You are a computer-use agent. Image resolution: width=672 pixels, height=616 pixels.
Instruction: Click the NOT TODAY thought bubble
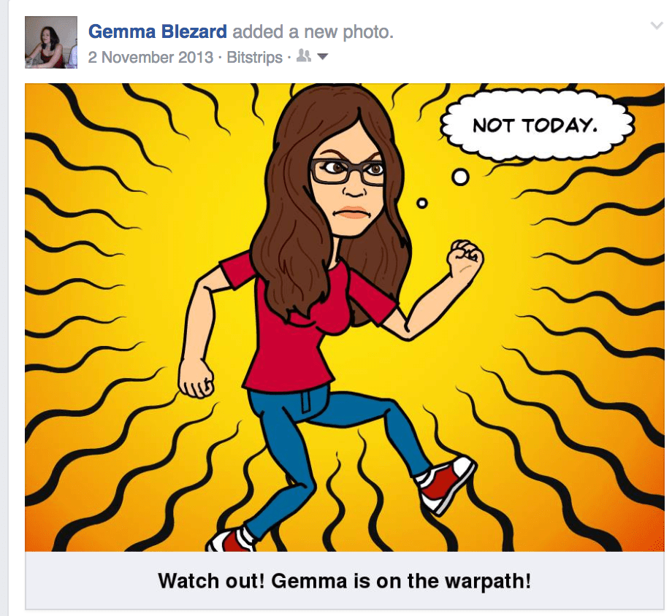coord(535,125)
